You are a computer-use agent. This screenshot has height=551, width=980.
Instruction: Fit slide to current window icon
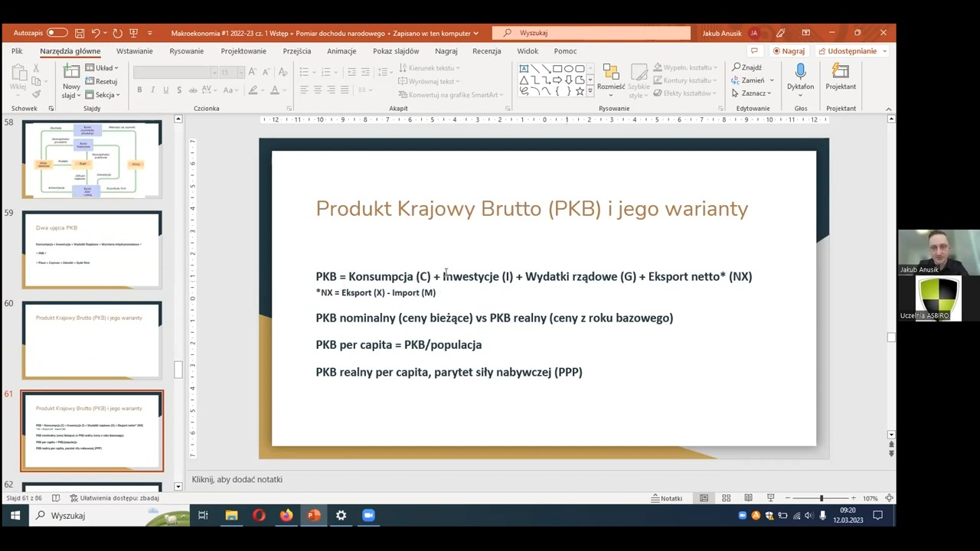coord(890,498)
